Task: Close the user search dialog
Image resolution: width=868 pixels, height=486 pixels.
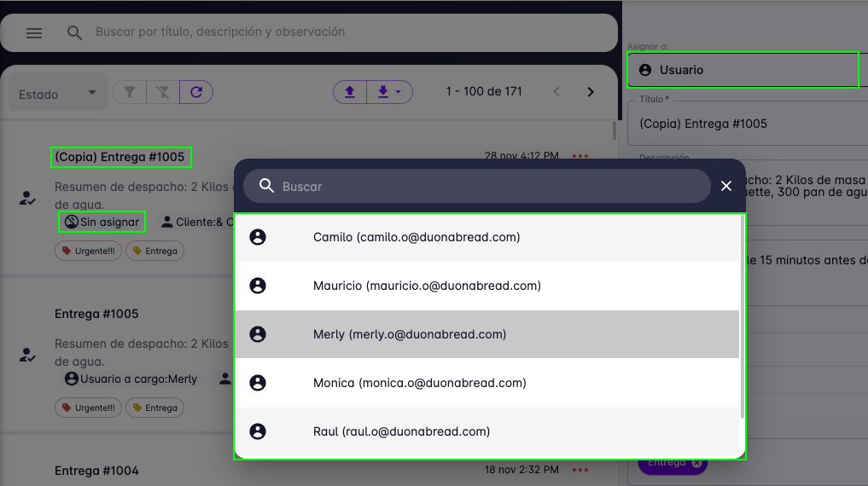Action: [x=726, y=186]
